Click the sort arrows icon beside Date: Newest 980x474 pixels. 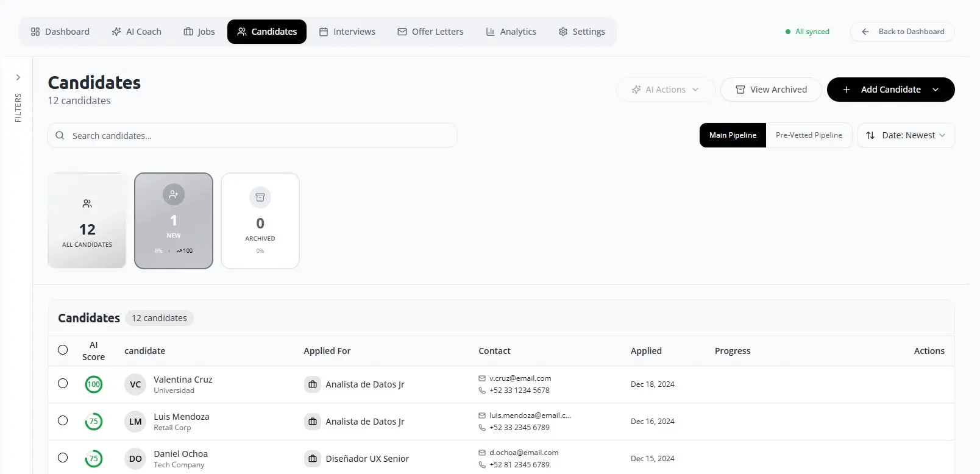click(870, 135)
